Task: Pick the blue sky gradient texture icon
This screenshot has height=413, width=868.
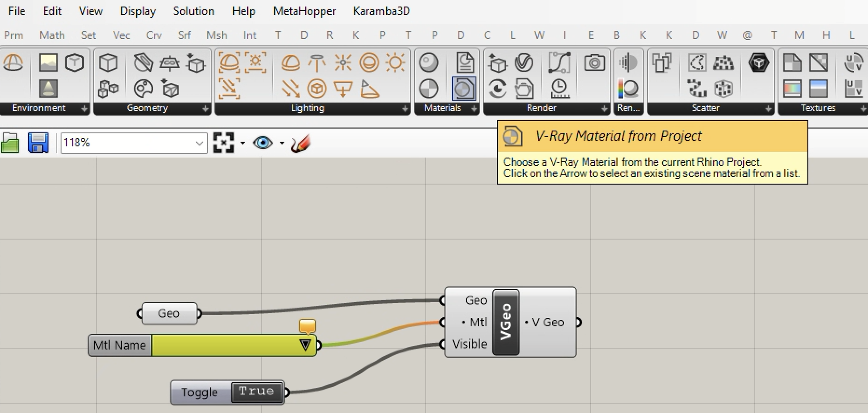Action: [818, 88]
